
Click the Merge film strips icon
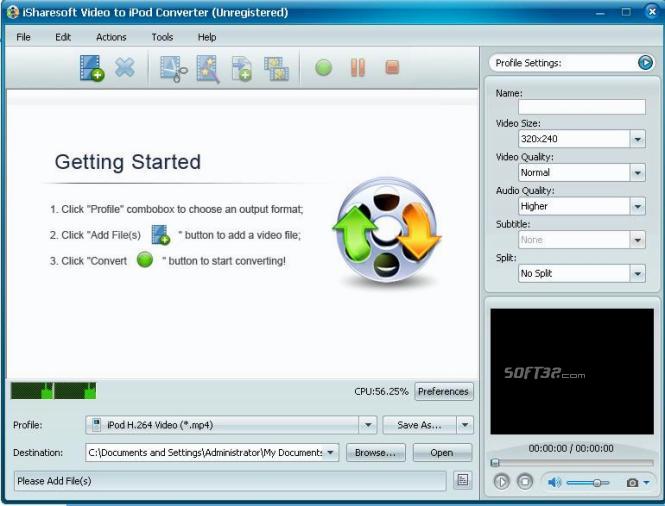[x=277, y=69]
